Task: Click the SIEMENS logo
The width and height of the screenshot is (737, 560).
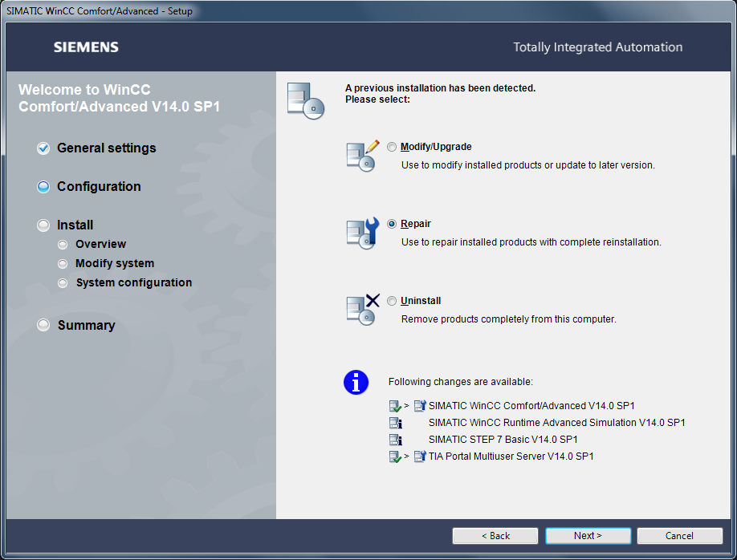Action: [86, 47]
